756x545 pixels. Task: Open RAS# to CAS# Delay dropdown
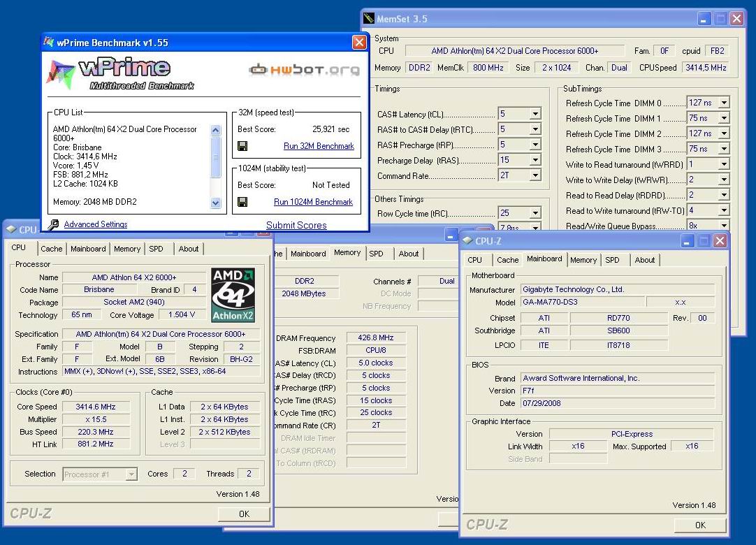(535, 129)
